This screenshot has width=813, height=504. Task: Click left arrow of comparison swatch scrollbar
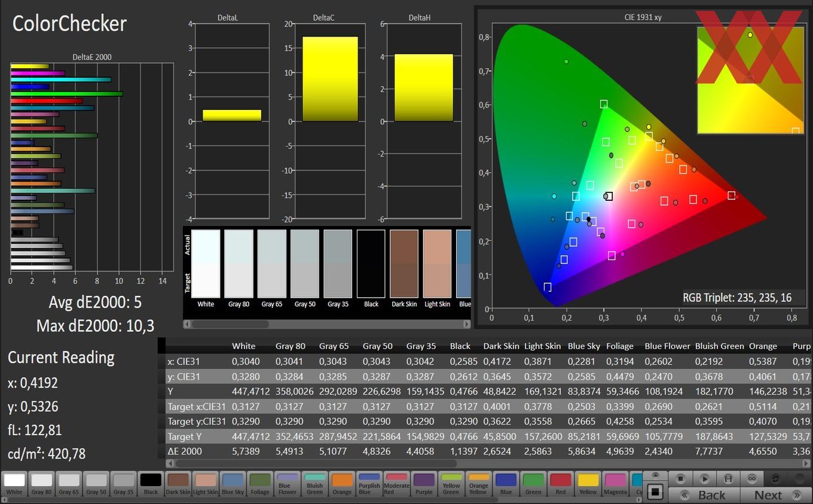187,324
